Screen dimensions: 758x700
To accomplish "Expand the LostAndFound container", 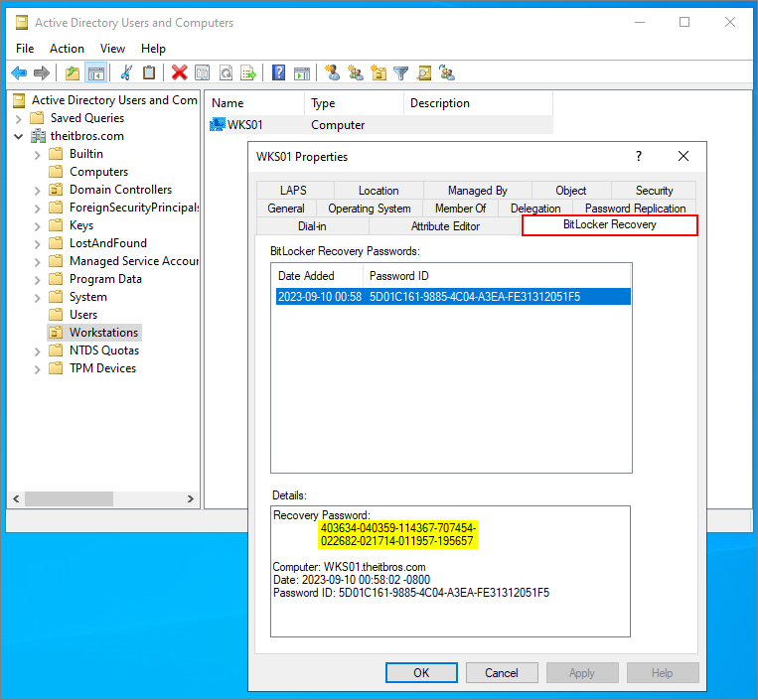I will (x=37, y=244).
